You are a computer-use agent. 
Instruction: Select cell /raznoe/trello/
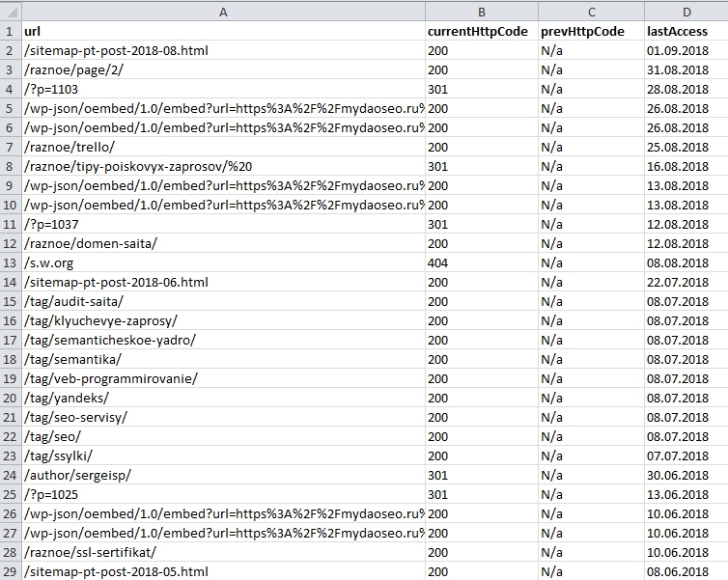coord(223,147)
